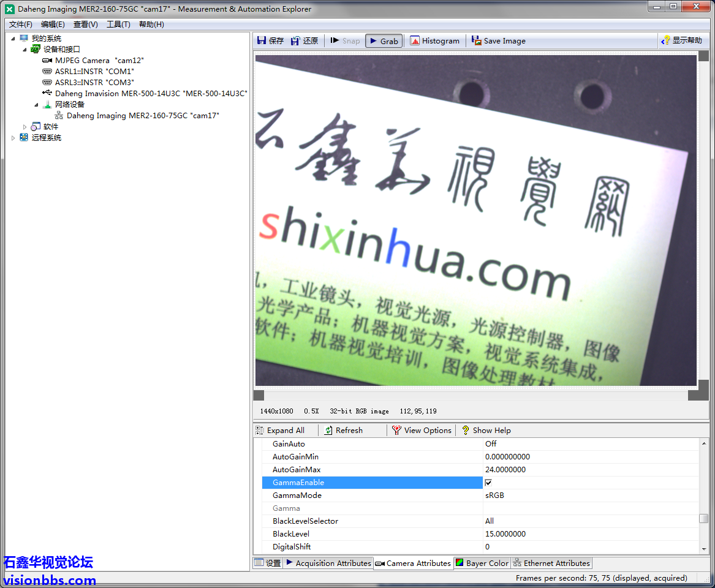Screen dimensions: 715x588
Task: Open the 查看(V) menu
Action: point(86,24)
